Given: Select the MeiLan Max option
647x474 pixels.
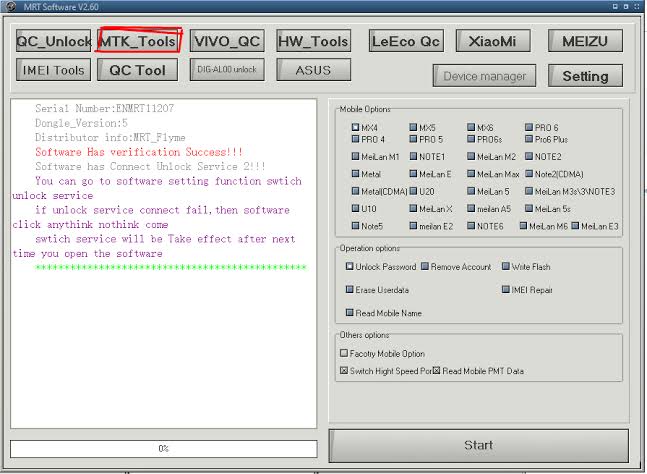Looking at the screenshot, I should (x=471, y=174).
